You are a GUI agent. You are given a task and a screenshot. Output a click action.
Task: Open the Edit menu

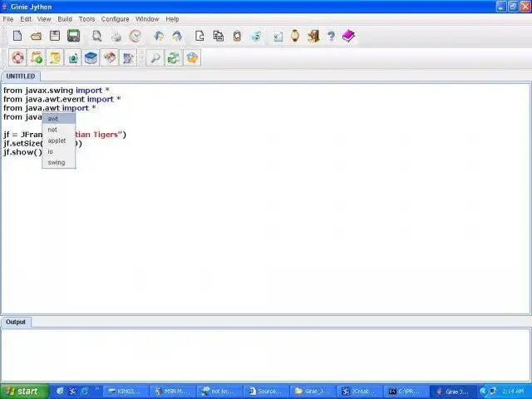[26, 19]
